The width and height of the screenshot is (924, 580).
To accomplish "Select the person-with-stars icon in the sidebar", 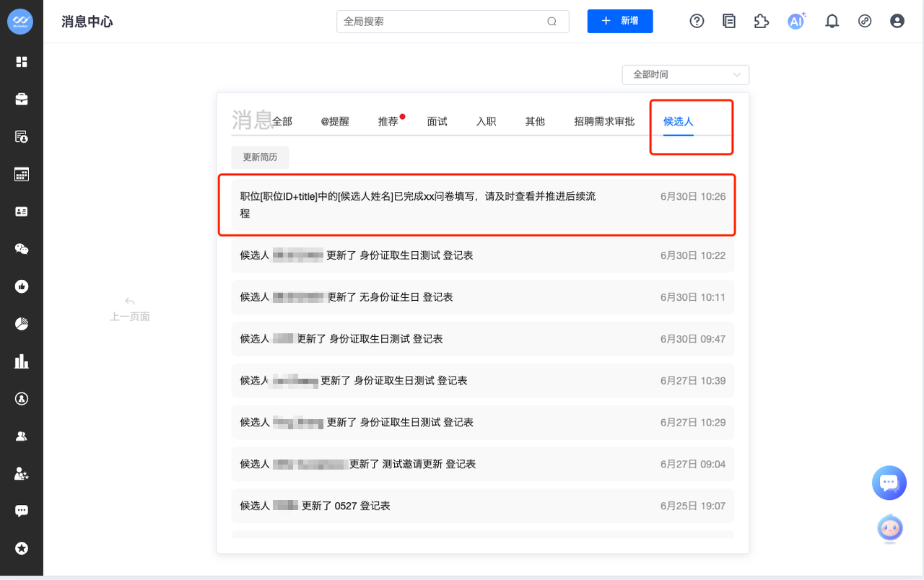I will (22, 473).
